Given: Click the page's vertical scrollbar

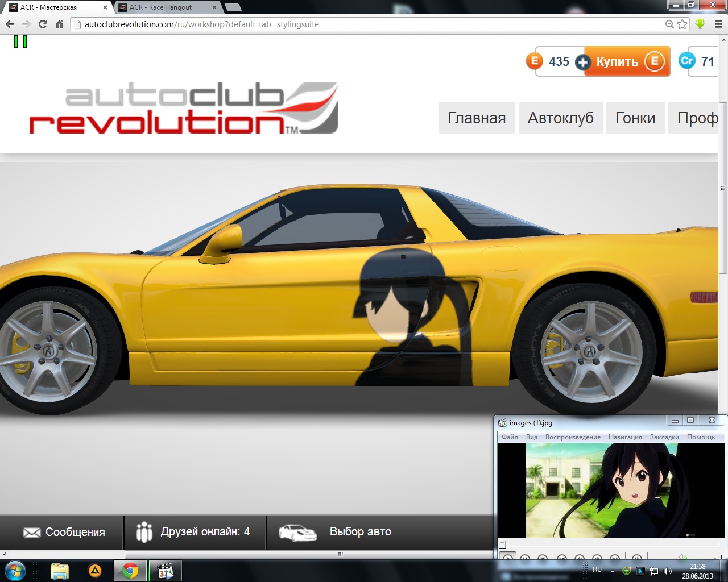Looking at the screenshot, I should coord(723,188).
